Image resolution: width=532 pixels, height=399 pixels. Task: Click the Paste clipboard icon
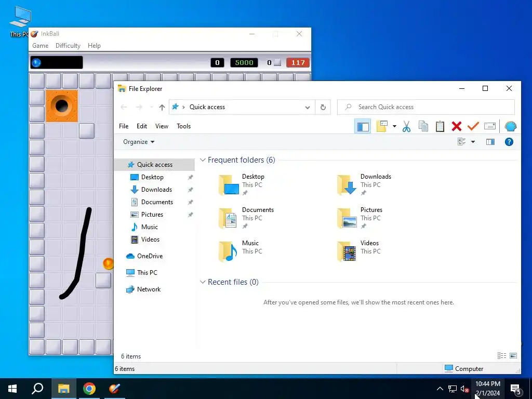click(x=440, y=127)
